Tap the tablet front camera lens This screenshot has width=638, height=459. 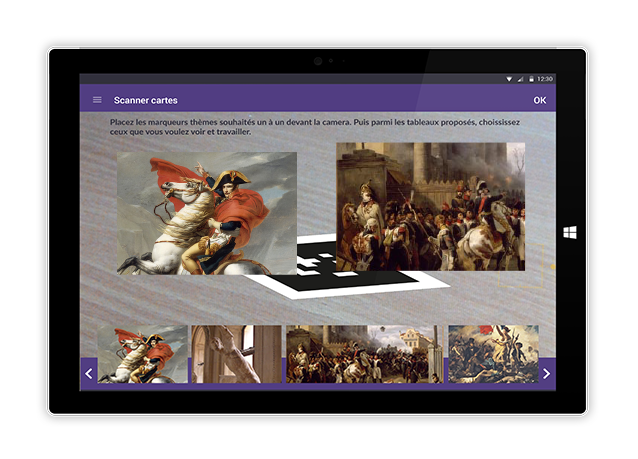coord(318,61)
